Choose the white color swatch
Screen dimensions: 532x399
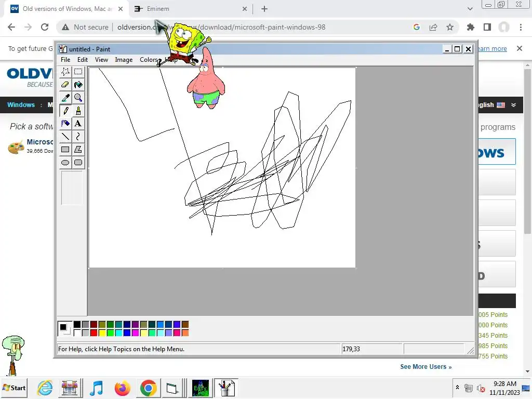point(77,333)
